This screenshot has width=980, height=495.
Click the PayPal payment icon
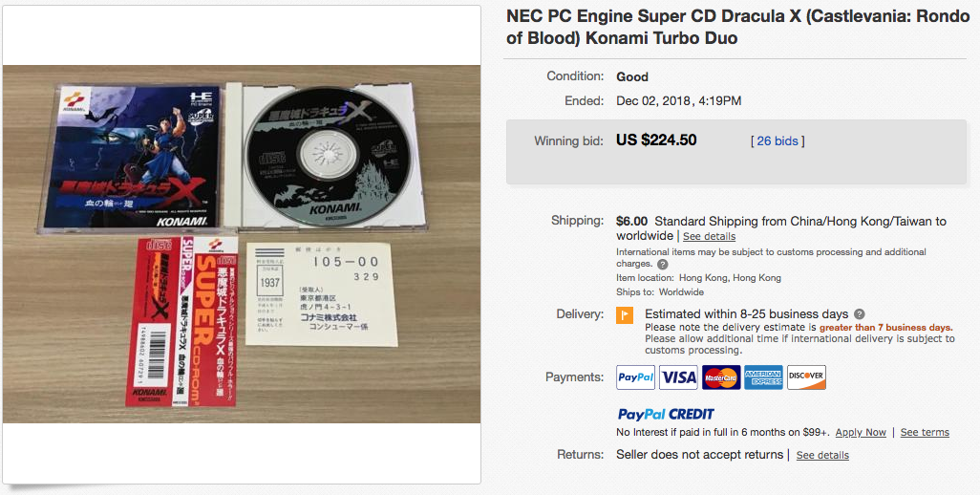click(635, 377)
